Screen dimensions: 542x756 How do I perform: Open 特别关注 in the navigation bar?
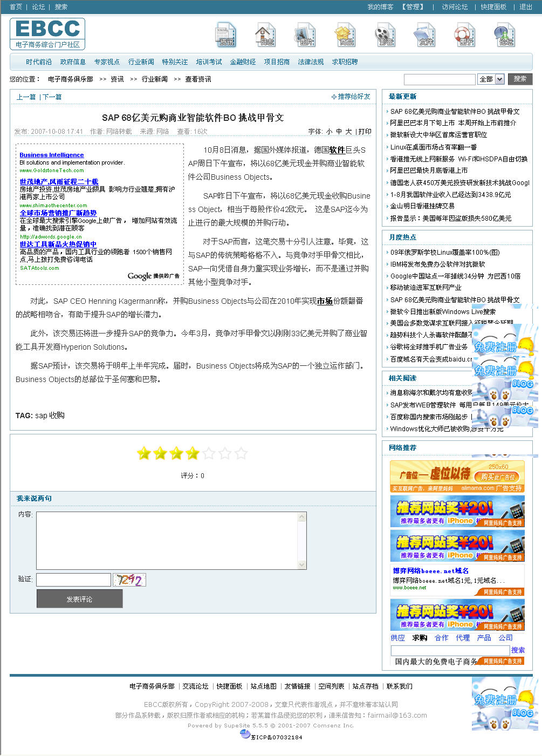click(175, 62)
